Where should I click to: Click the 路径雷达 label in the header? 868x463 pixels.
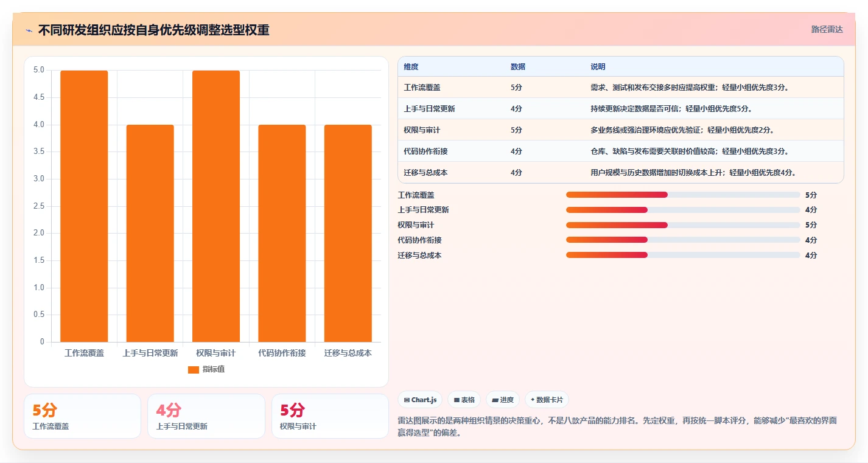tap(827, 29)
